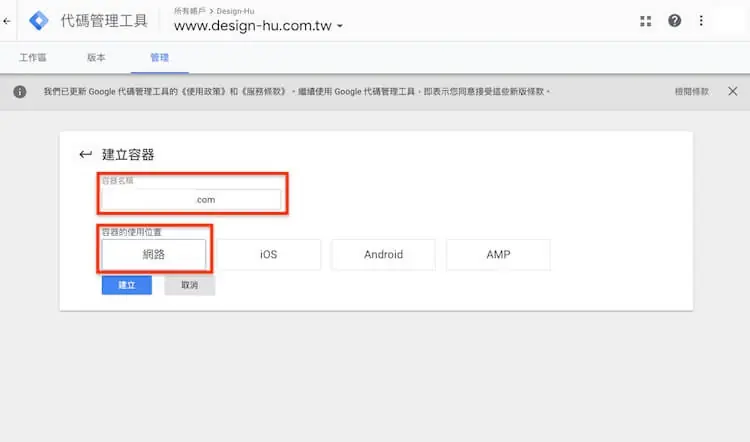Select iOS as the container platform
The image size is (750, 442).
[268, 254]
